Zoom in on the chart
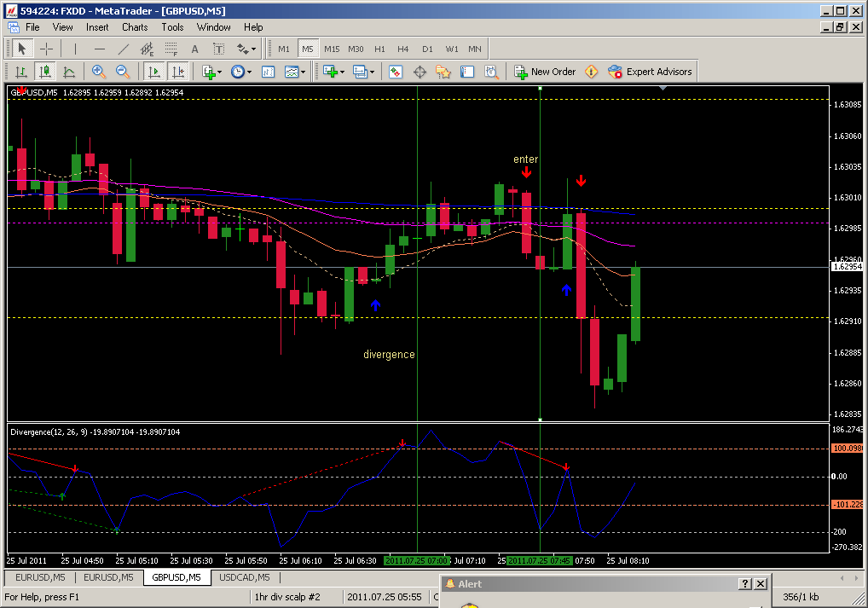 tap(99, 72)
